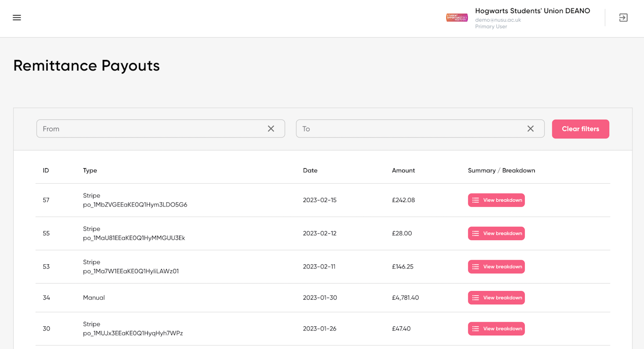644x349 pixels.
Task: Click the Type column header
Action: 90,170
